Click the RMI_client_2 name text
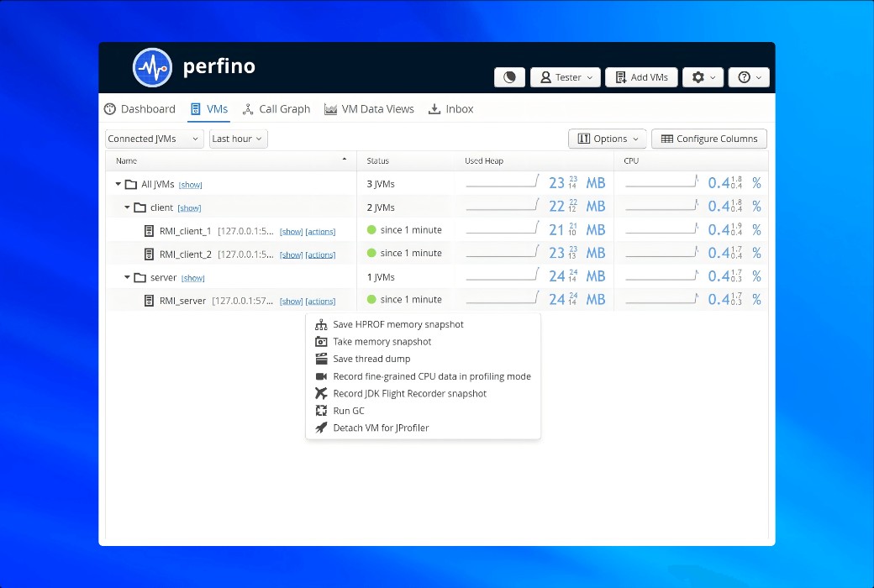 click(185, 255)
